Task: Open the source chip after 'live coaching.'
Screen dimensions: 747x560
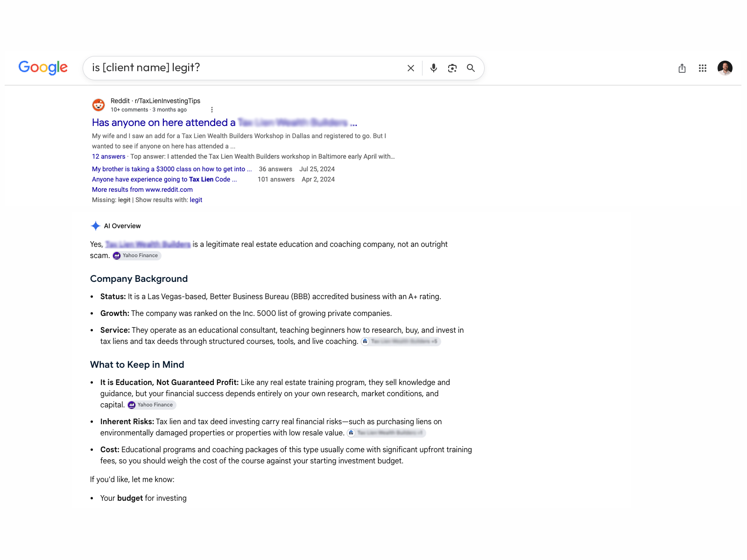Action: tap(401, 341)
